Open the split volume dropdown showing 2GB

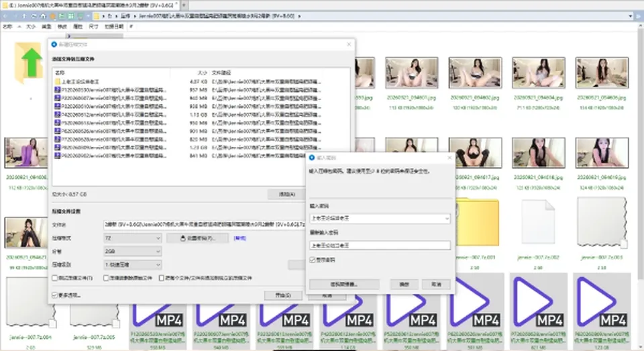[x=132, y=252]
